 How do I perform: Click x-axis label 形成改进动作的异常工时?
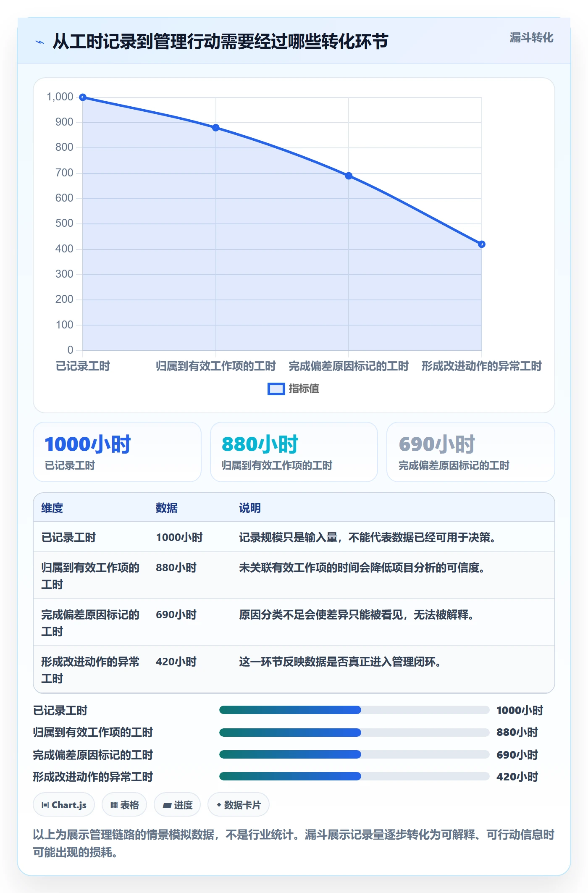coord(481,366)
